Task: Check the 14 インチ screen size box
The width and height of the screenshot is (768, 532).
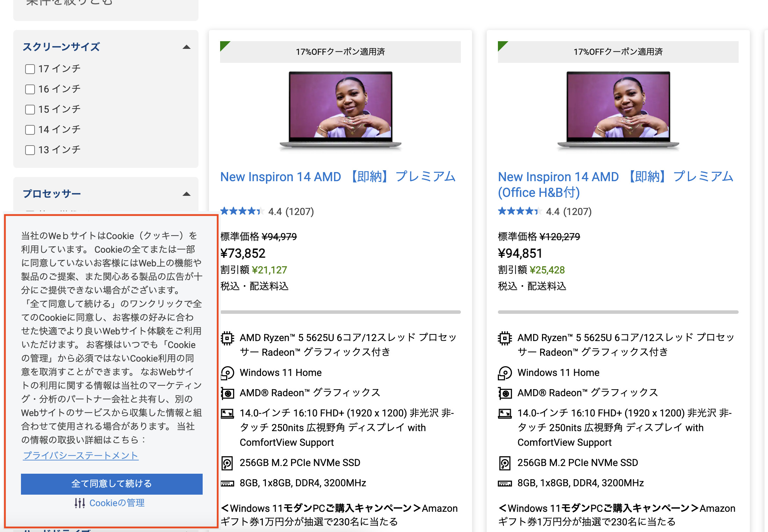Action: click(30, 130)
